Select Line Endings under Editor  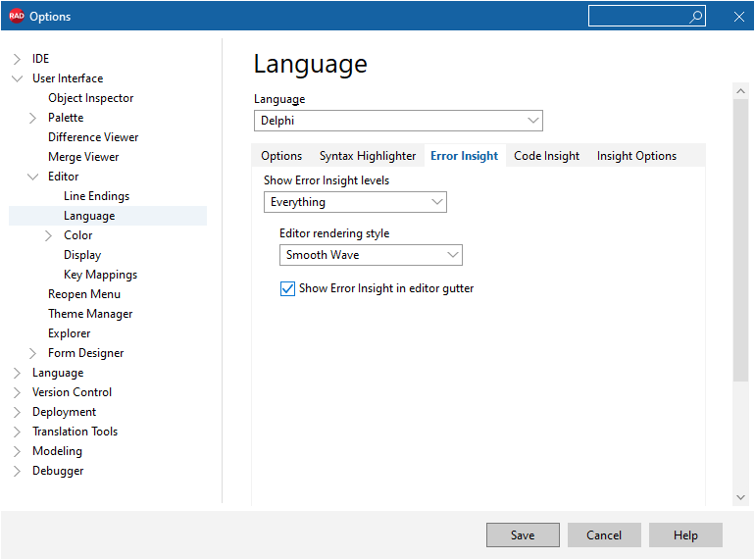pyautogui.click(x=96, y=196)
